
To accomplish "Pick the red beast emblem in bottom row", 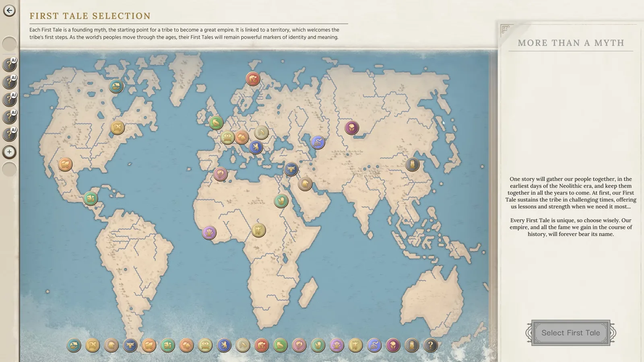I will (x=262, y=345).
